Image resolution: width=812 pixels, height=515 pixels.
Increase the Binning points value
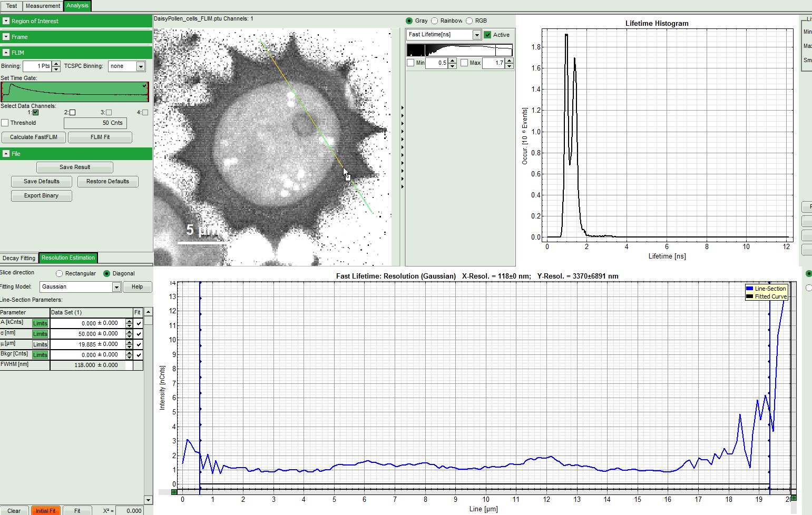coord(56,63)
